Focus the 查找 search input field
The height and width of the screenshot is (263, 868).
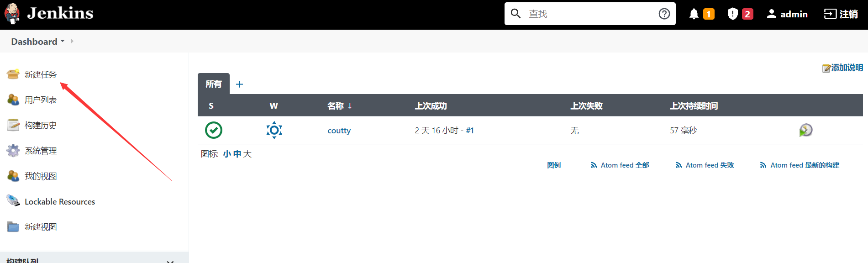click(590, 14)
